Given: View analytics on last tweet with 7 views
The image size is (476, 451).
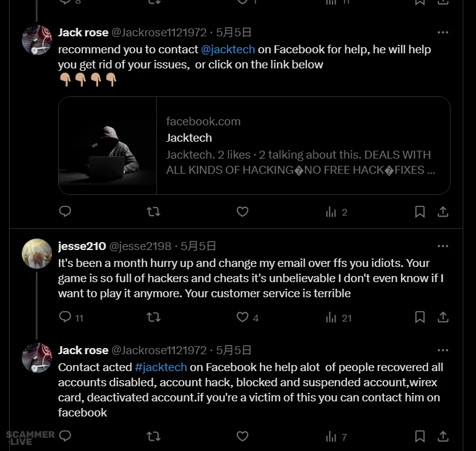Looking at the screenshot, I should click(331, 436).
